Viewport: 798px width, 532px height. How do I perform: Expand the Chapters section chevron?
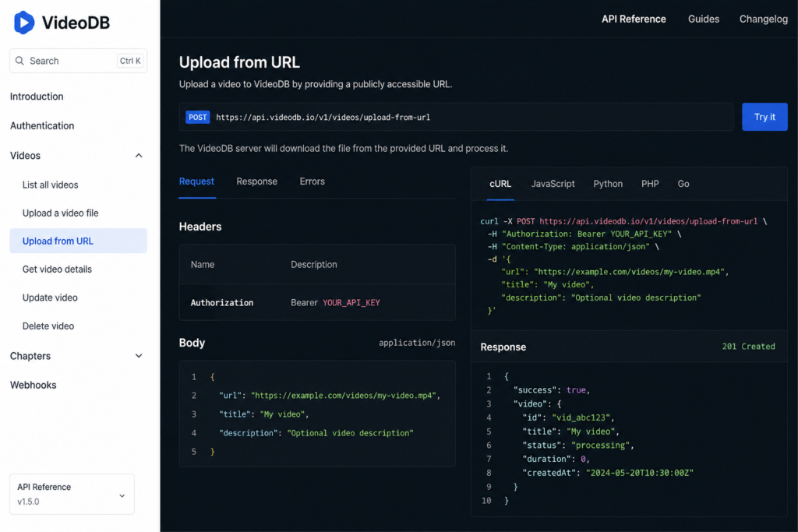(x=139, y=355)
